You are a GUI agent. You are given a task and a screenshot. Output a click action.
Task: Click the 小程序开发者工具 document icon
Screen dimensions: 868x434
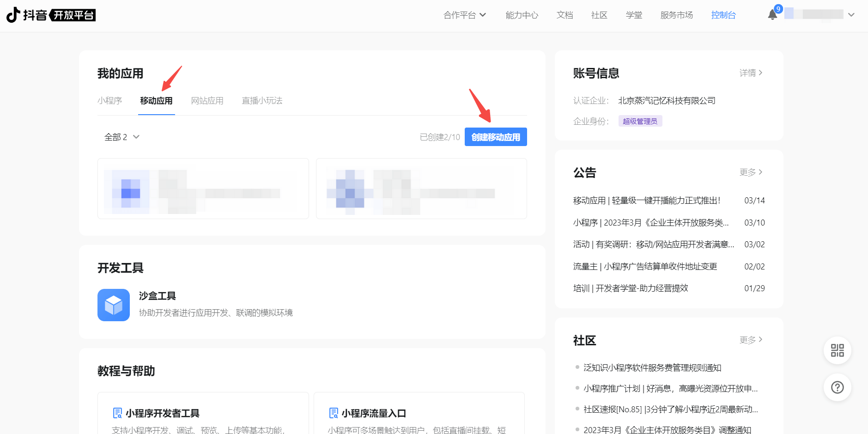(117, 413)
